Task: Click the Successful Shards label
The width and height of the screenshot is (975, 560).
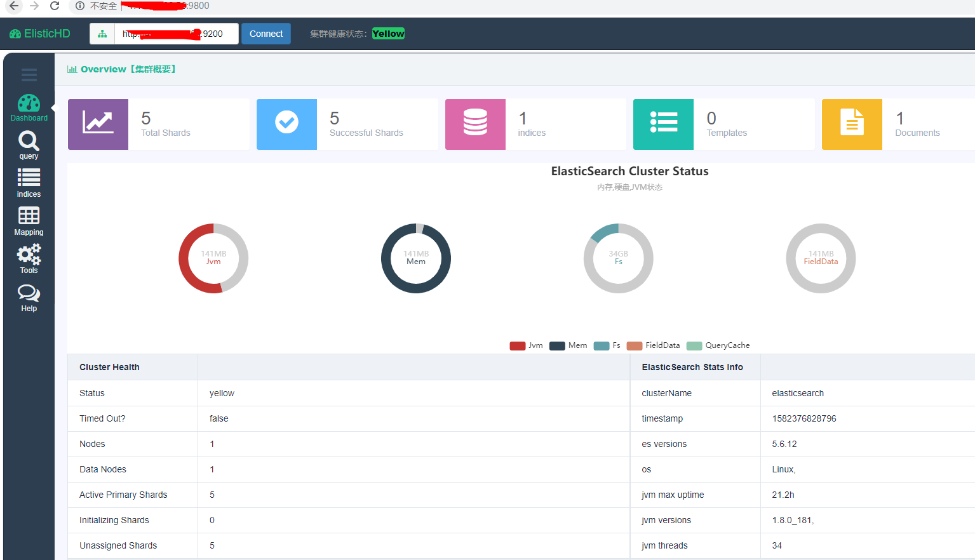Action: pos(366,133)
